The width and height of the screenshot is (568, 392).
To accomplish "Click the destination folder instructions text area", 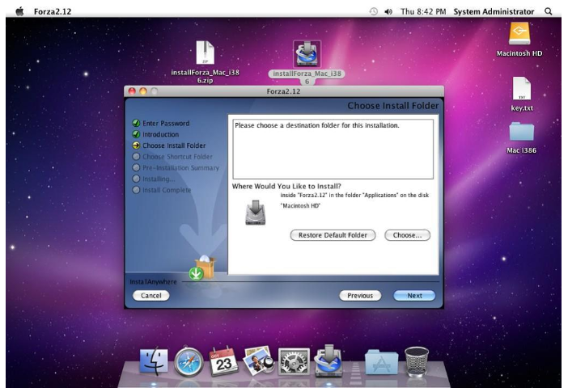I will [333, 149].
